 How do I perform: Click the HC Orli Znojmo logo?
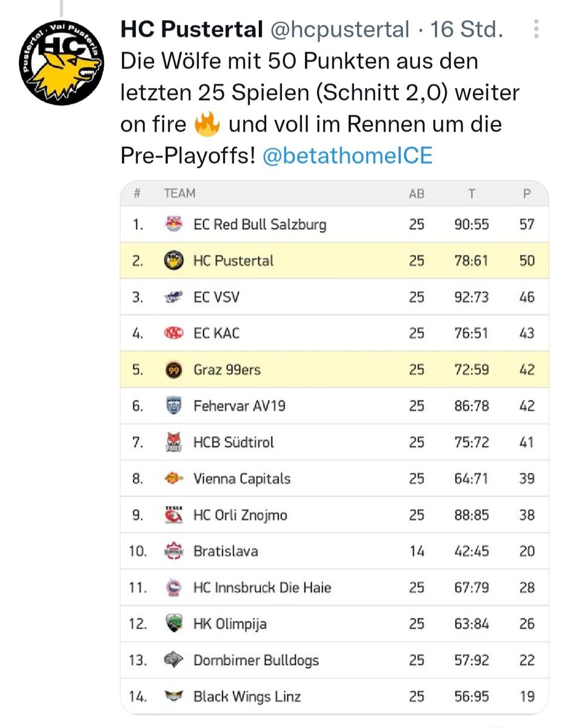[x=173, y=514]
